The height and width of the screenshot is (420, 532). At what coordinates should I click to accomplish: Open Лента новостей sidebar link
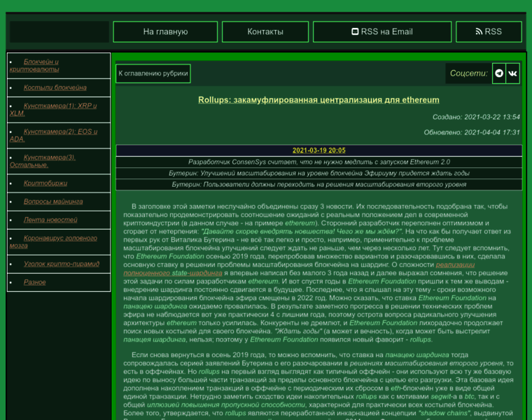50,220
